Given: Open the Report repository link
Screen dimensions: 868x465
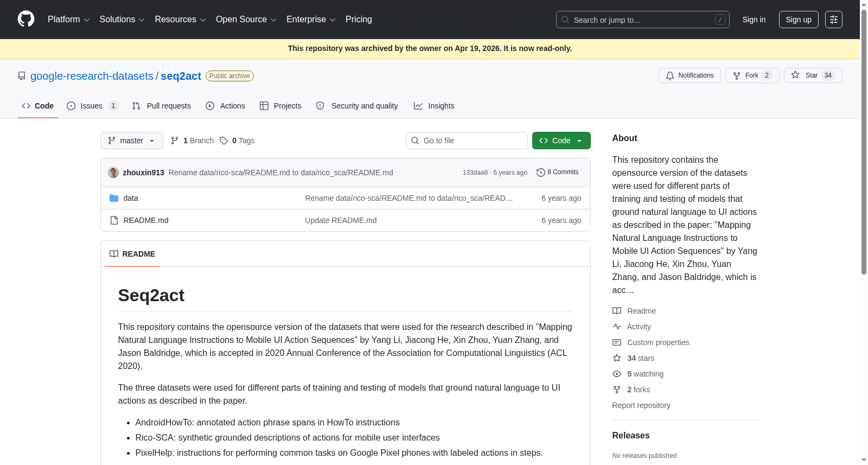Looking at the screenshot, I should coord(641,405).
